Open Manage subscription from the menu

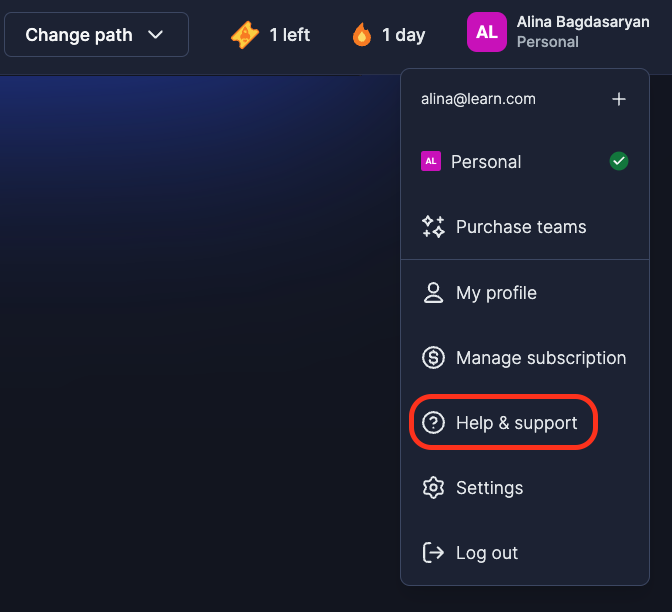pyautogui.click(x=540, y=358)
